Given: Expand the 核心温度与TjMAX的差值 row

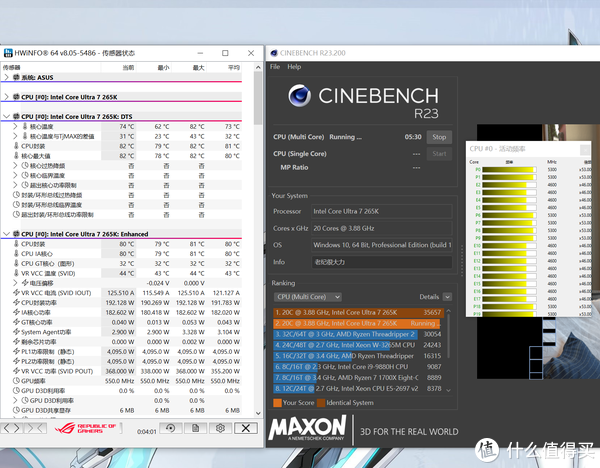Looking at the screenshot, I should click(x=15, y=136).
